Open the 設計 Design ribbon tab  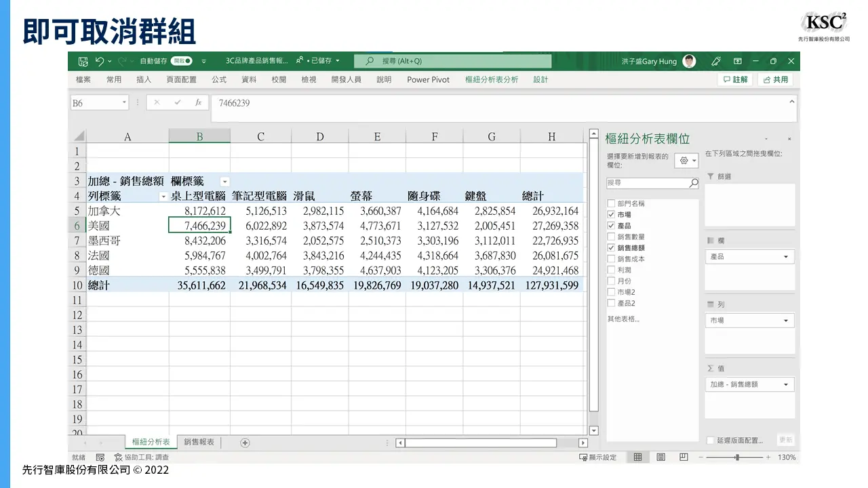point(540,79)
